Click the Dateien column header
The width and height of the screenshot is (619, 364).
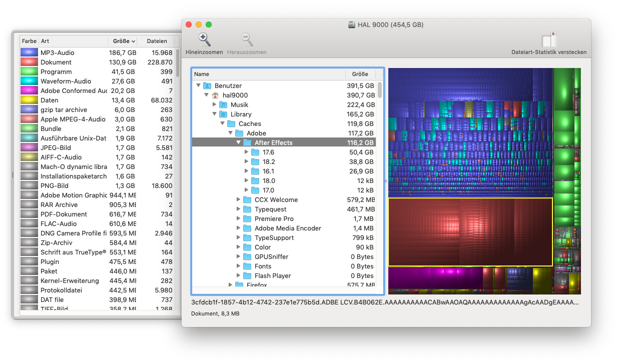click(x=157, y=41)
